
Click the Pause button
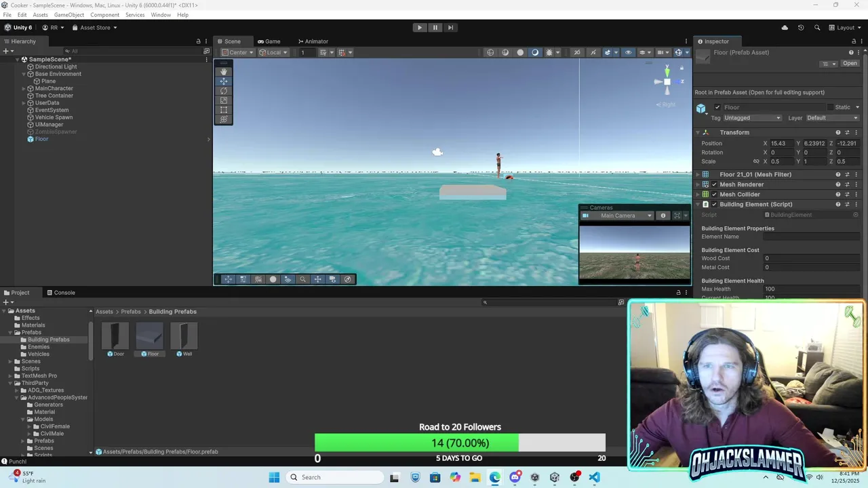[435, 28]
